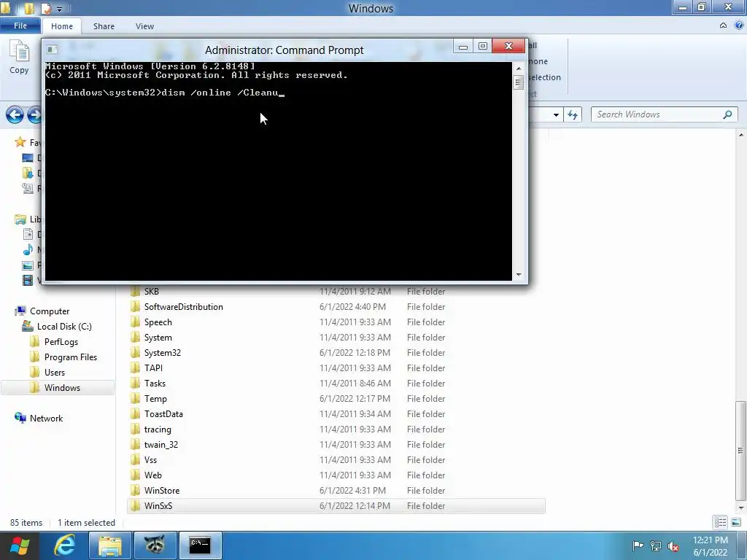Select the Tasks folder
Screen dimensions: 747x560
[x=336, y=384]
